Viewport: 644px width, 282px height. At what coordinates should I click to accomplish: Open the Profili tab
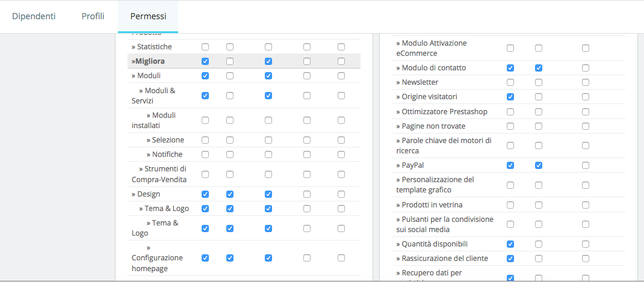(93, 16)
